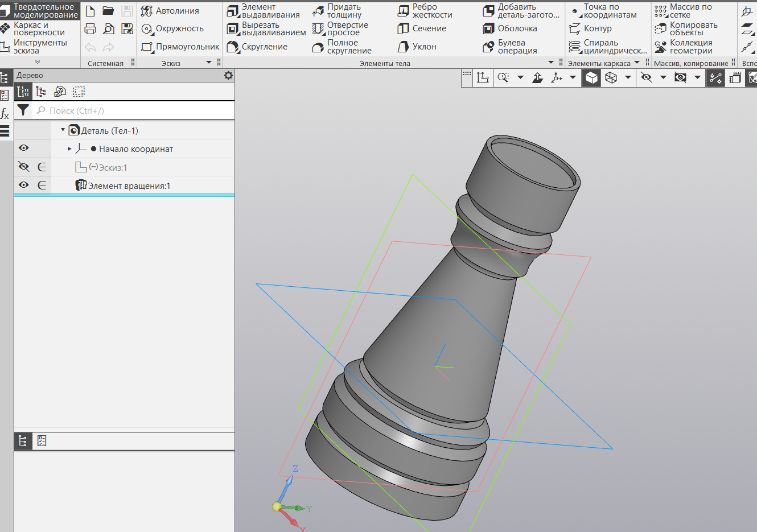Show the hidden Эскиз:1 sketch
Image resolution: width=757 pixels, height=532 pixels.
[23, 167]
